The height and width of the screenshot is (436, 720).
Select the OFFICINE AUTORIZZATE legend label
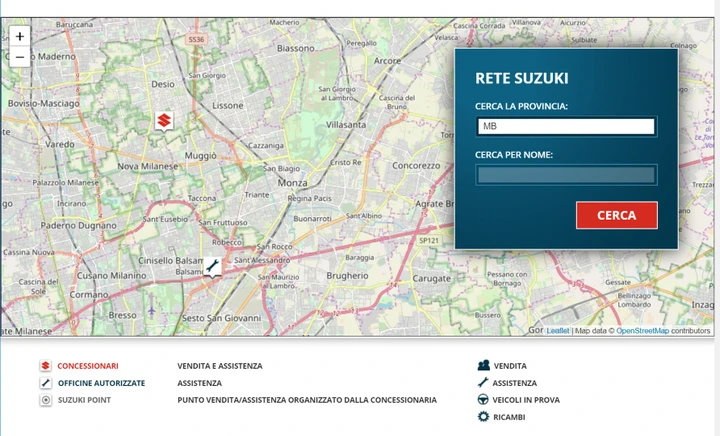[101, 383]
